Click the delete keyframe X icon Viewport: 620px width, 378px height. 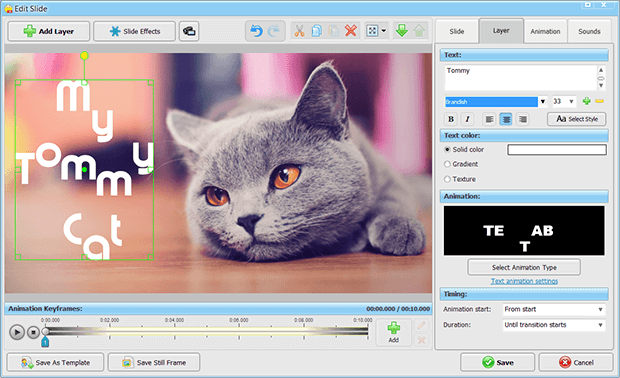pos(422,340)
